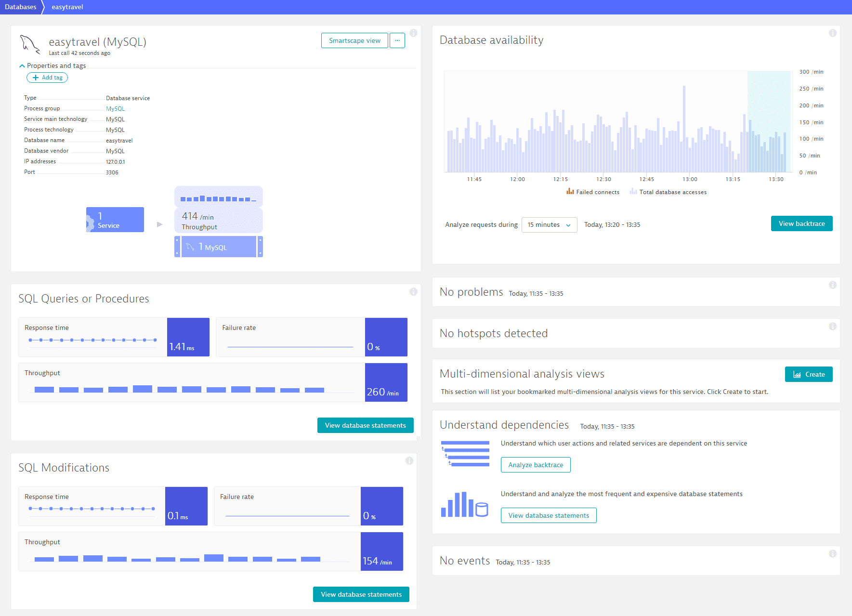Click 'Last call 42 seconds ago' text
Screen dimensions: 852x616
coord(79,53)
